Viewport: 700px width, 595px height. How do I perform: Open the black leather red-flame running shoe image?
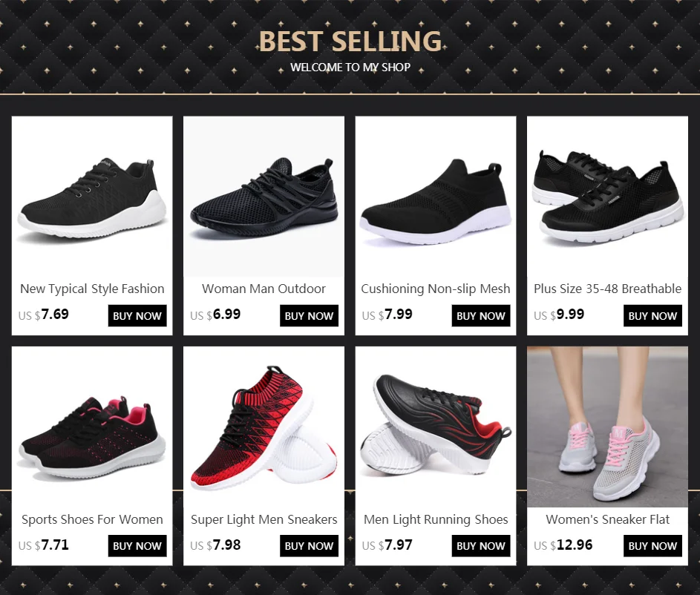click(436, 427)
